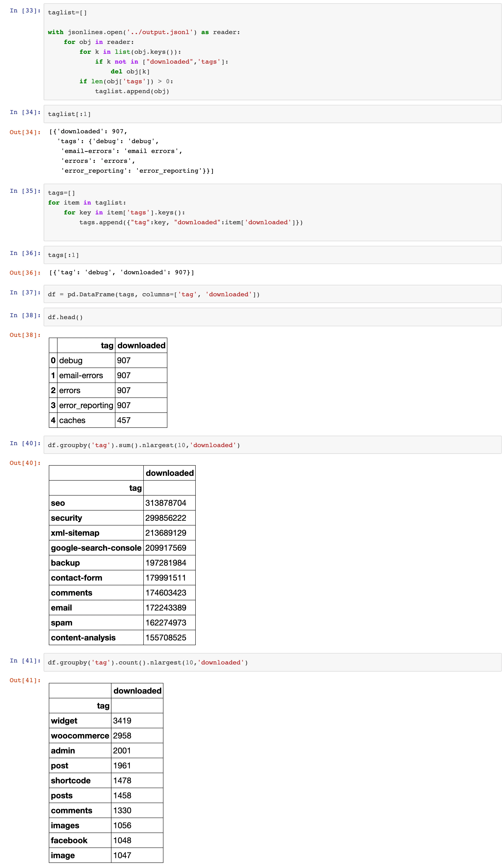Click the pd.DataFrame code cell

tap(272, 294)
